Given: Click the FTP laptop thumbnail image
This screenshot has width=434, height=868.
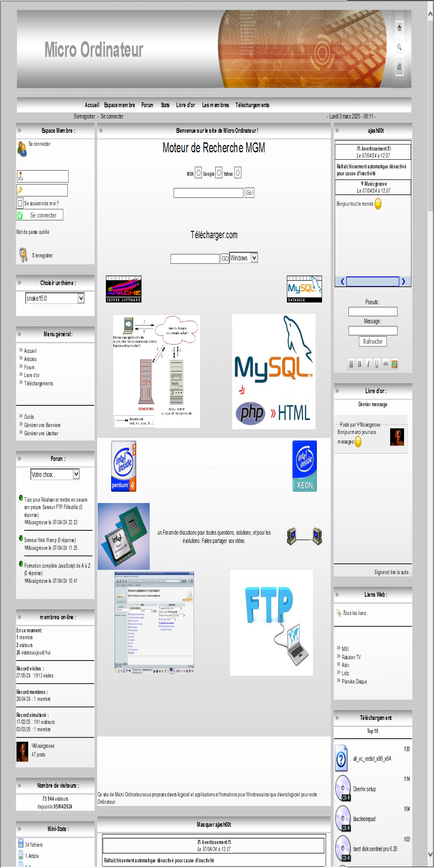Looking at the screenshot, I should click(271, 623).
